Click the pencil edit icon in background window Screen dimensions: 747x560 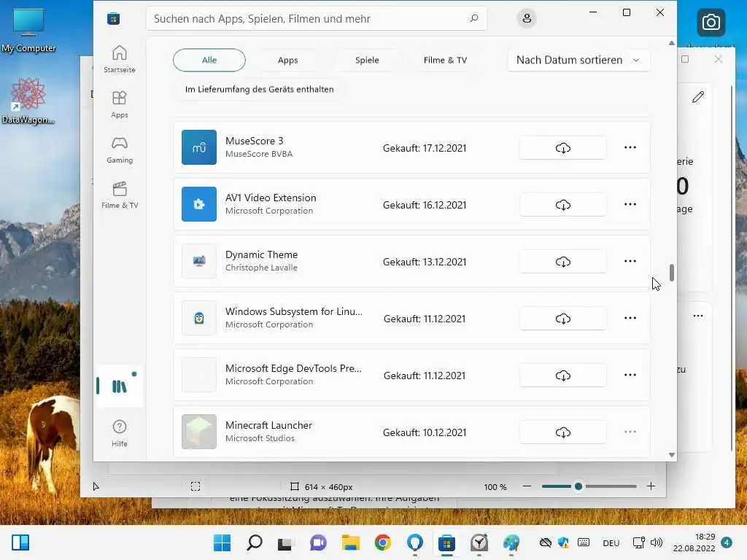click(698, 97)
